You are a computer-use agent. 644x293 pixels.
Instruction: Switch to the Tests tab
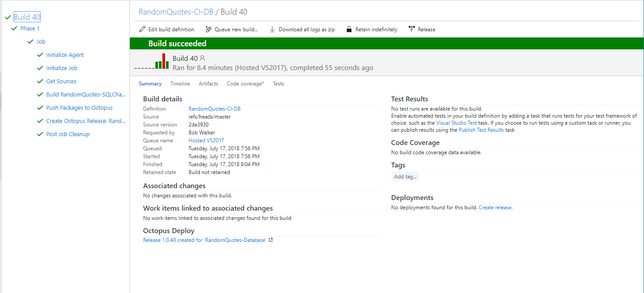278,84
